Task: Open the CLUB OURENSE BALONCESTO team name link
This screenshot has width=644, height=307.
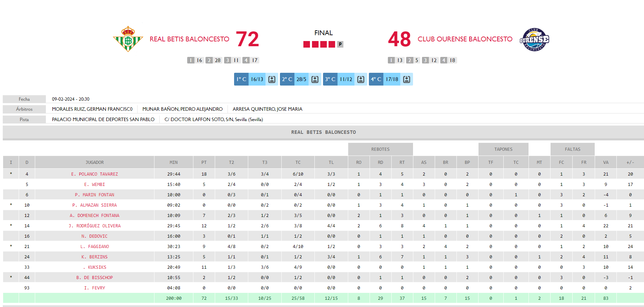Action: (x=465, y=39)
